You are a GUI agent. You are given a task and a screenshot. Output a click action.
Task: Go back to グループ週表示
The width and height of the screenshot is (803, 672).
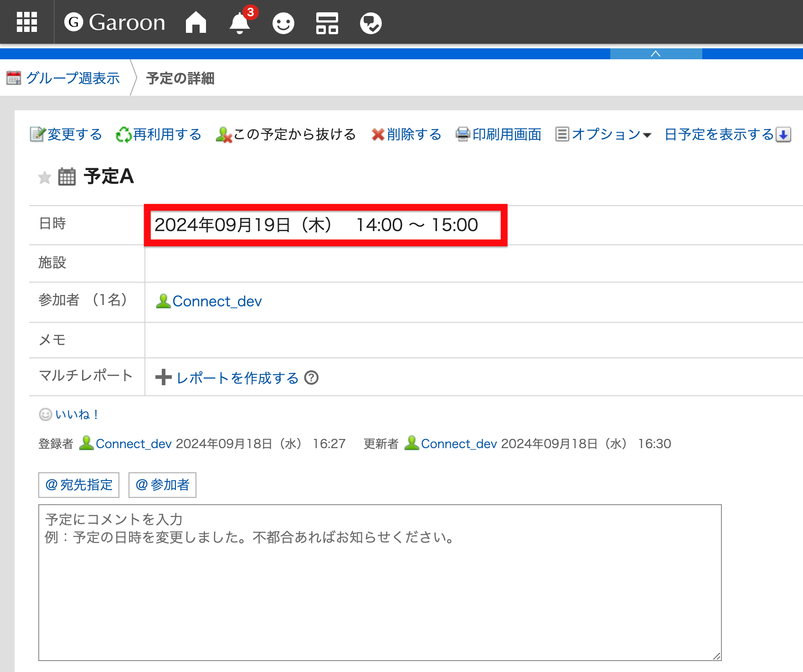point(73,78)
